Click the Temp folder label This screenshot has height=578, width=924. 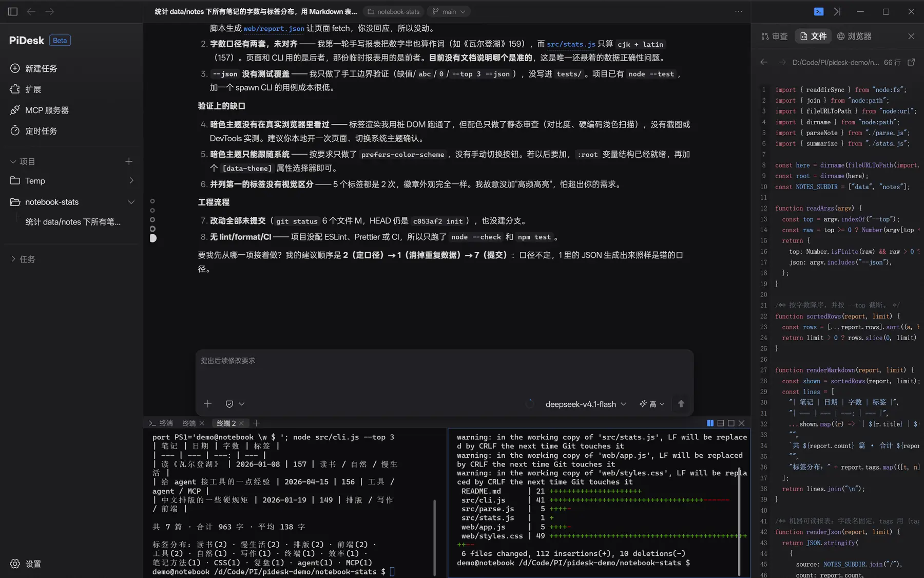[x=35, y=181]
